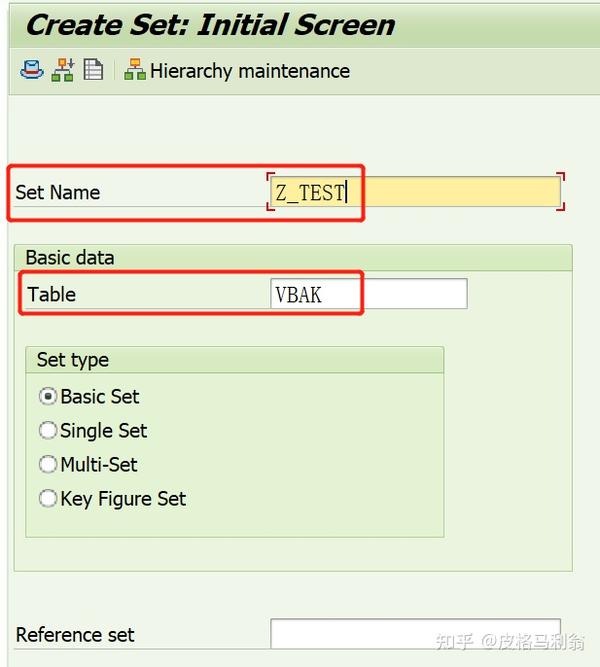Pick the Key Figure Set radio button
Screen dimensions: 600x667
coord(48,499)
